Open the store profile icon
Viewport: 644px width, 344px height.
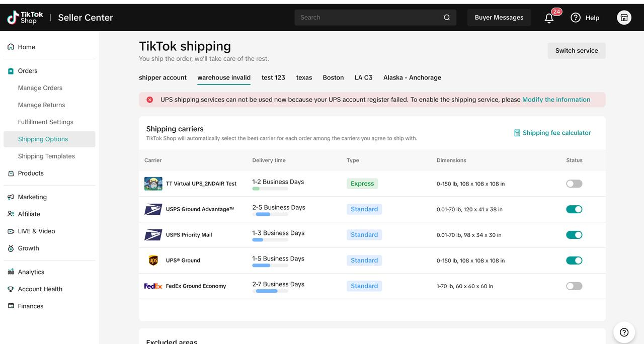coord(624,18)
